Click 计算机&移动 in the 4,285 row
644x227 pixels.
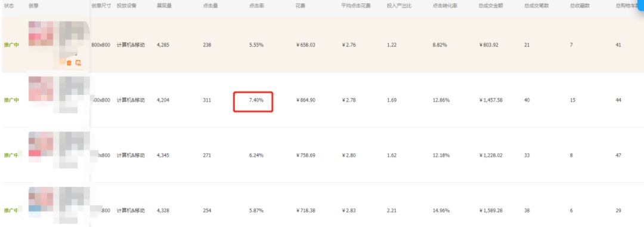coord(131,45)
